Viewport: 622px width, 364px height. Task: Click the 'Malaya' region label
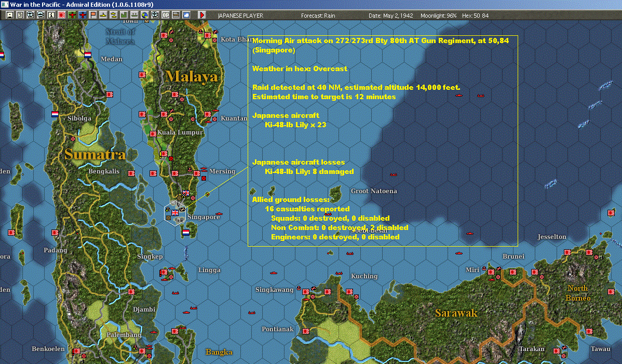click(191, 76)
